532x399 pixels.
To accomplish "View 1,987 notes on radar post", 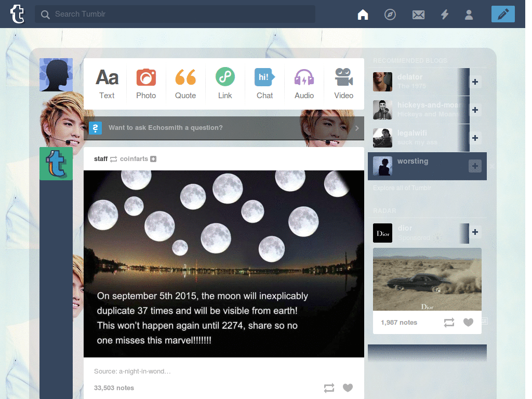I will [399, 322].
